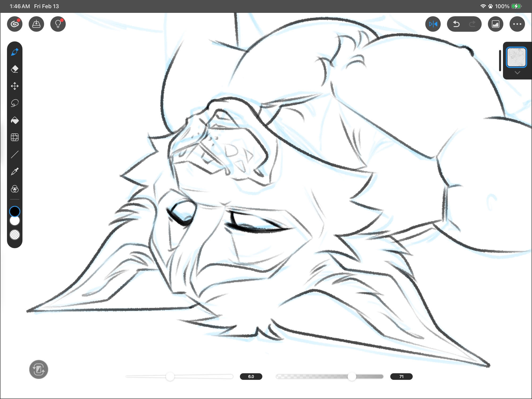Toggle horizontal canvas mirror

click(433, 24)
